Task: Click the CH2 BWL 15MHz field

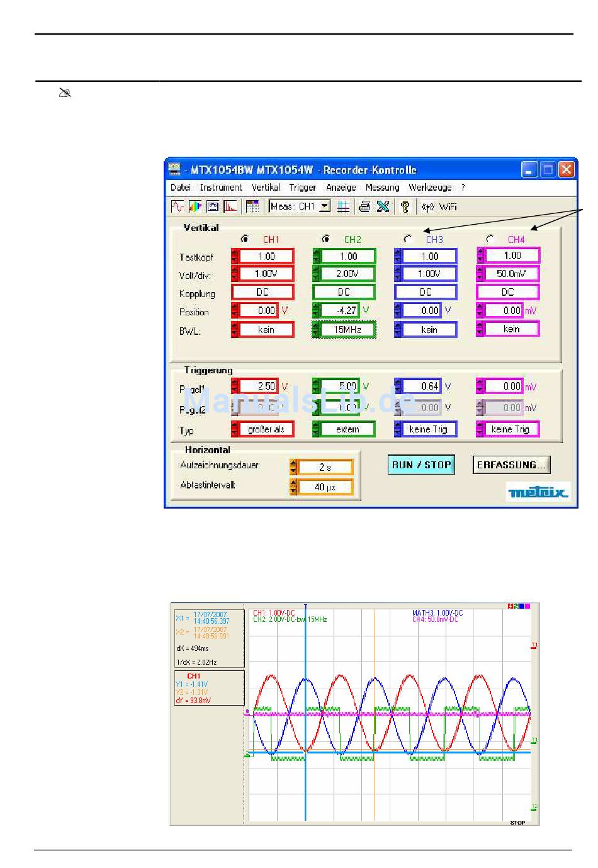Action: click(x=348, y=330)
